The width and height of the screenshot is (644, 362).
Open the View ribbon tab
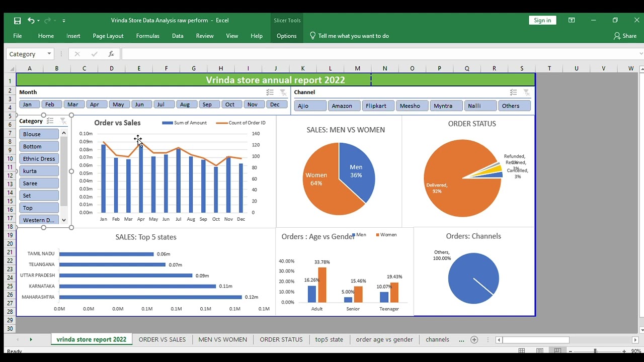click(x=232, y=36)
